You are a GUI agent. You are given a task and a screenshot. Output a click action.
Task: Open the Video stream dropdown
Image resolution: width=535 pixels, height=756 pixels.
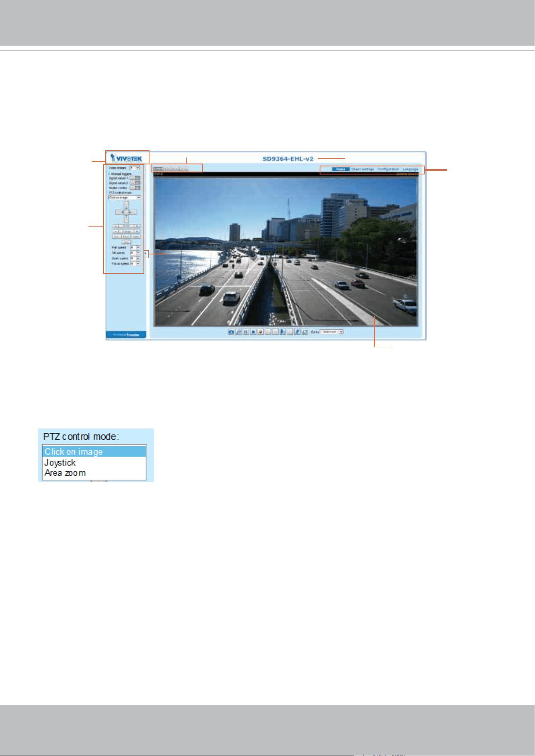pyautogui.click(x=135, y=168)
